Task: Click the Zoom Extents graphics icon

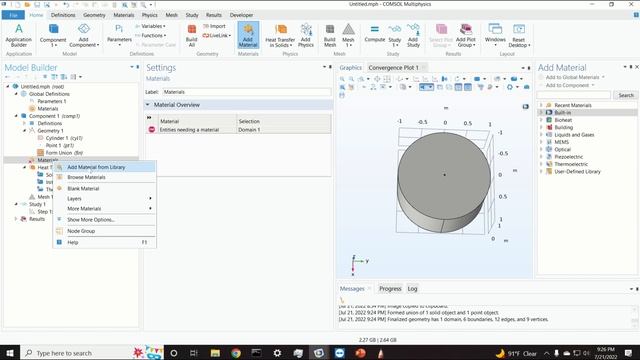Action: pyautogui.click(x=377, y=79)
